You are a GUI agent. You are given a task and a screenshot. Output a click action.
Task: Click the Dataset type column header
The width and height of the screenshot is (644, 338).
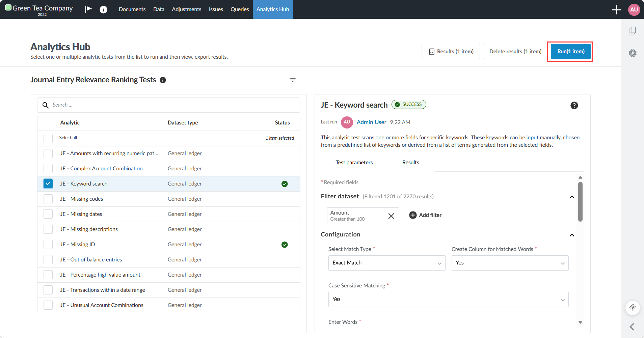[183, 123]
